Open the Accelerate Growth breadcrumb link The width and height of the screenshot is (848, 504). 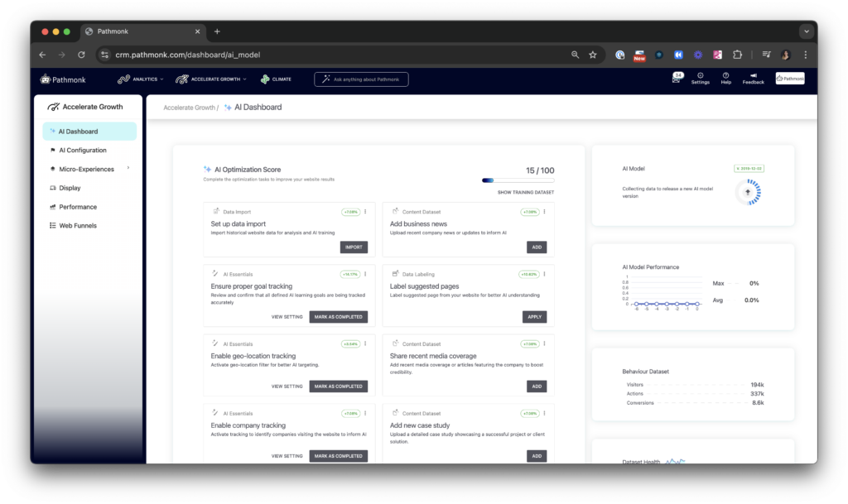pos(190,107)
